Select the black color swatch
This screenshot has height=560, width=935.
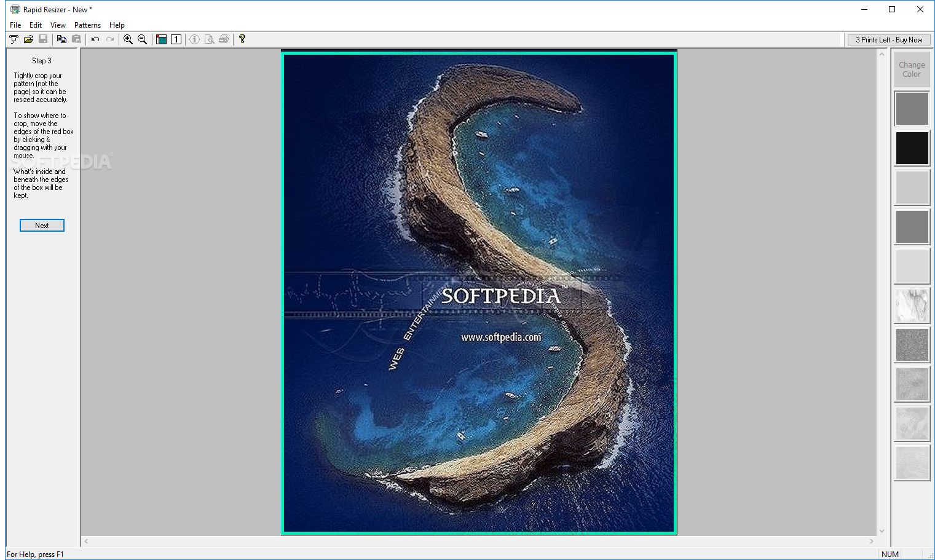coord(912,148)
